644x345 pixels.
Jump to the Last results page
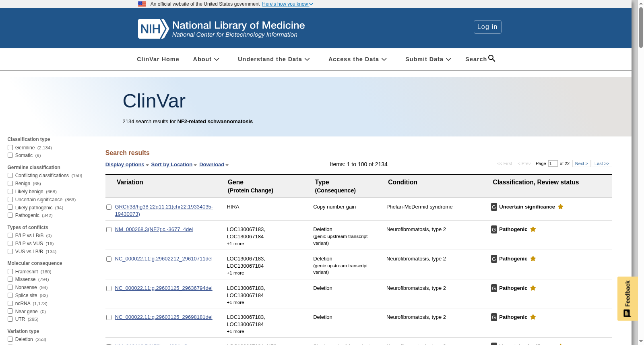pyautogui.click(x=602, y=163)
